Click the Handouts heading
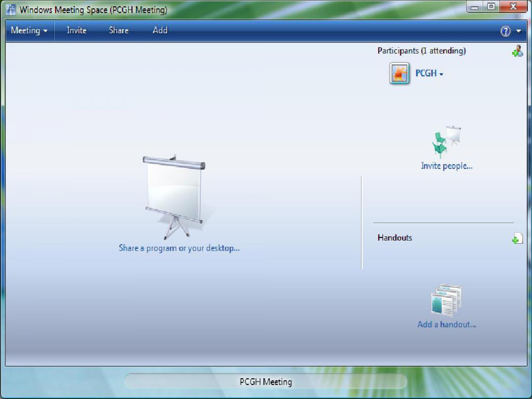Screen dimensions: 532x399 click(x=395, y=238)
